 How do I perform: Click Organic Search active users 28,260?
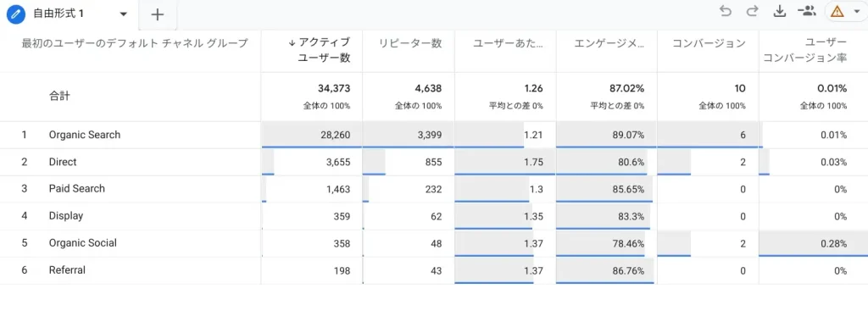click(x=335, y=135)
